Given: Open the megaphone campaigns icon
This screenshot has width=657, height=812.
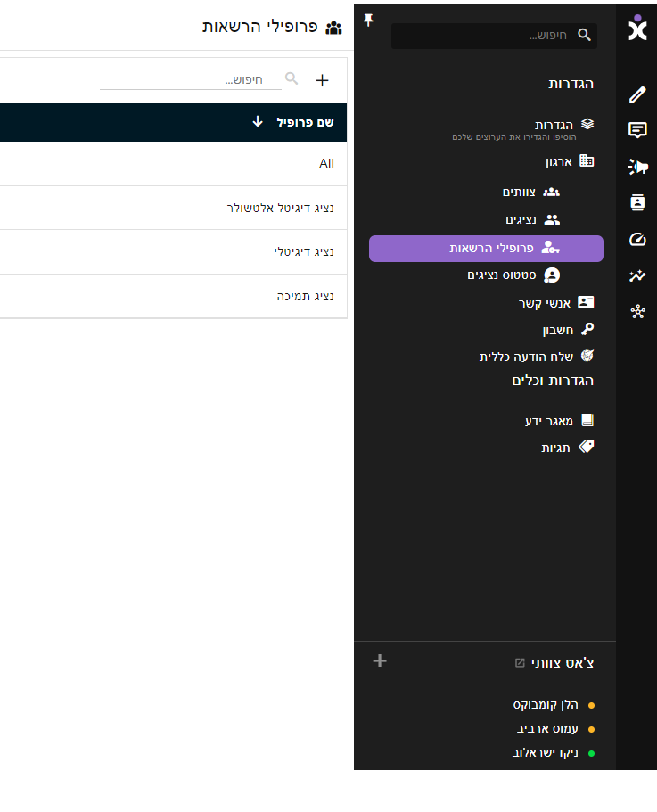Looking at the screenshot, I should tap(637, 167).
